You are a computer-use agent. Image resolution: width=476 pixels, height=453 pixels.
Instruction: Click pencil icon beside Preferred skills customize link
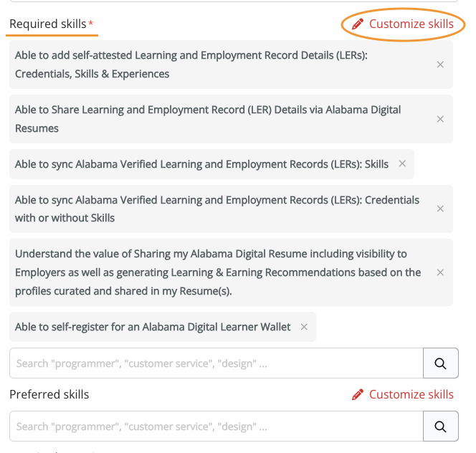pyautogui.click(x=358, y=394)
